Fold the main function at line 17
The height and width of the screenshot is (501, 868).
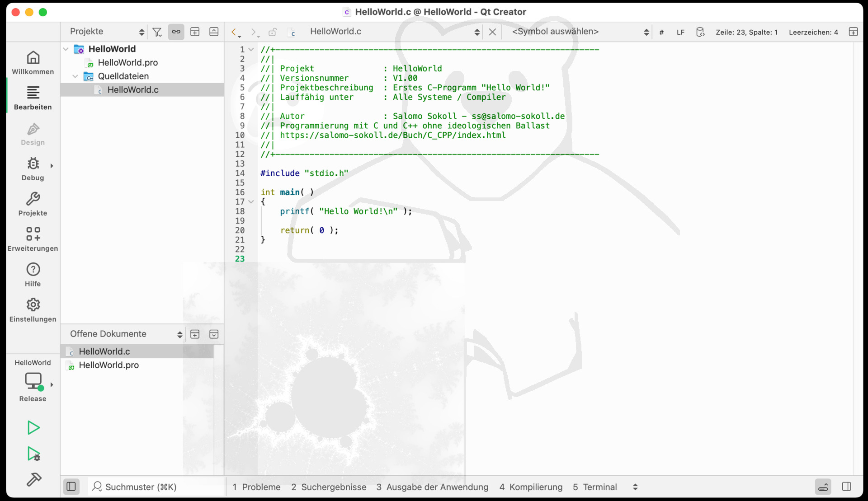pyautogui.click(x=251, y=201)
